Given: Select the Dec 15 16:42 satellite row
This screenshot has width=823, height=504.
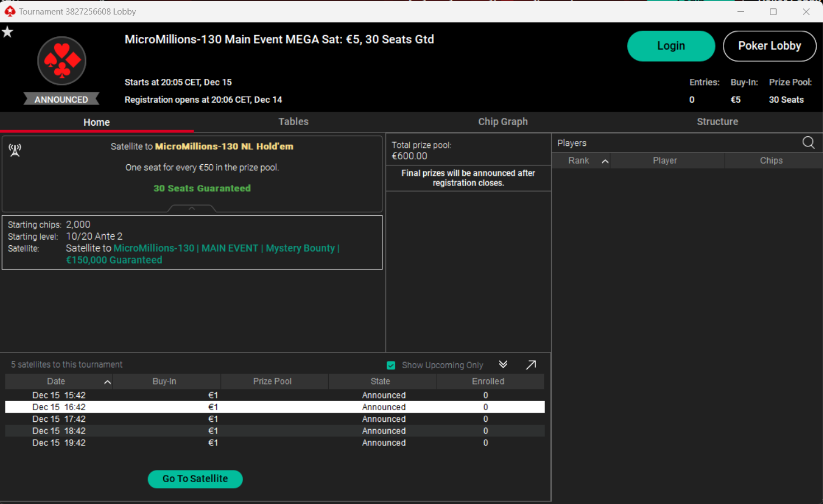Looking at the screenshot, I should pos(275,407).
